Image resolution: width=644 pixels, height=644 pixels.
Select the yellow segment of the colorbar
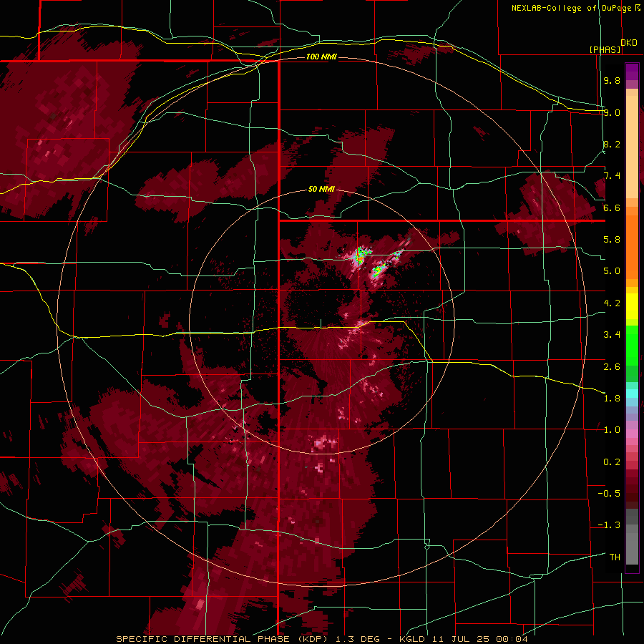pos(632,306)
